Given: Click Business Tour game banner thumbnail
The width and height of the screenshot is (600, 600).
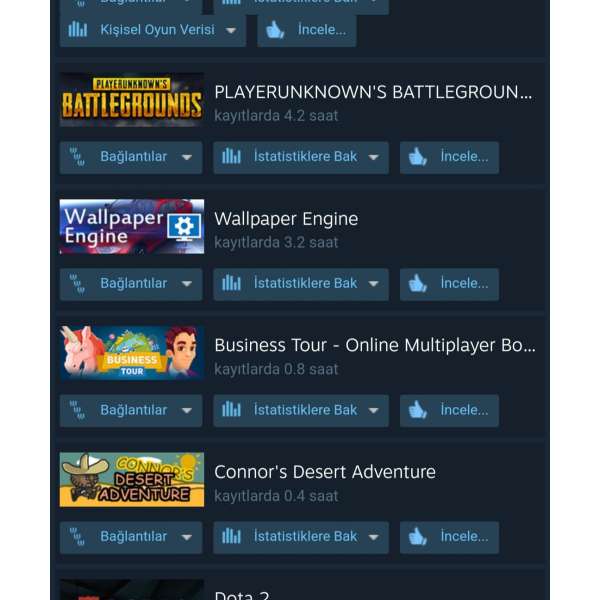Looking at the screenshot, I should [x=132, y=353].
